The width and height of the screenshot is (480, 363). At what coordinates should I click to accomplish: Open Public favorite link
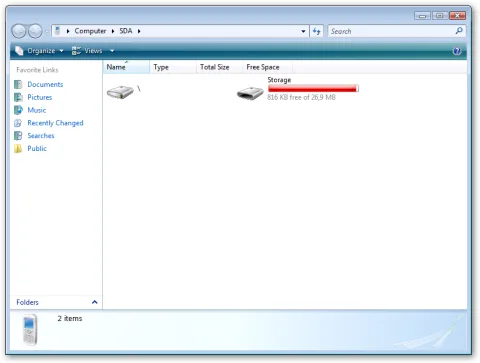coord(37,148)
